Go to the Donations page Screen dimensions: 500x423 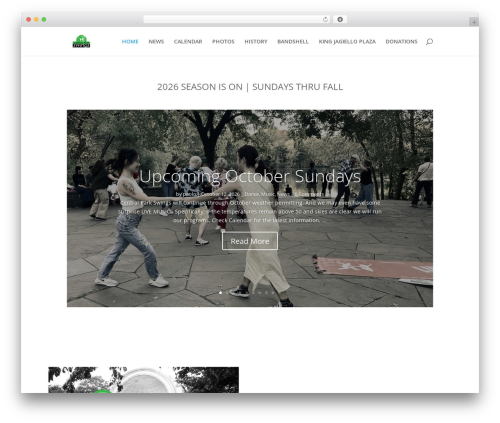pos(401,42)
